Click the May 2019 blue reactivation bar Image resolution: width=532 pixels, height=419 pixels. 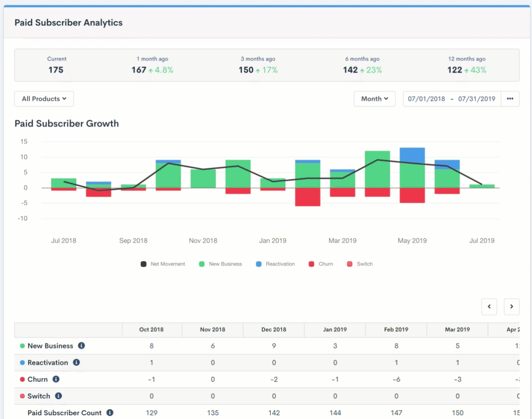click(412, 154)
